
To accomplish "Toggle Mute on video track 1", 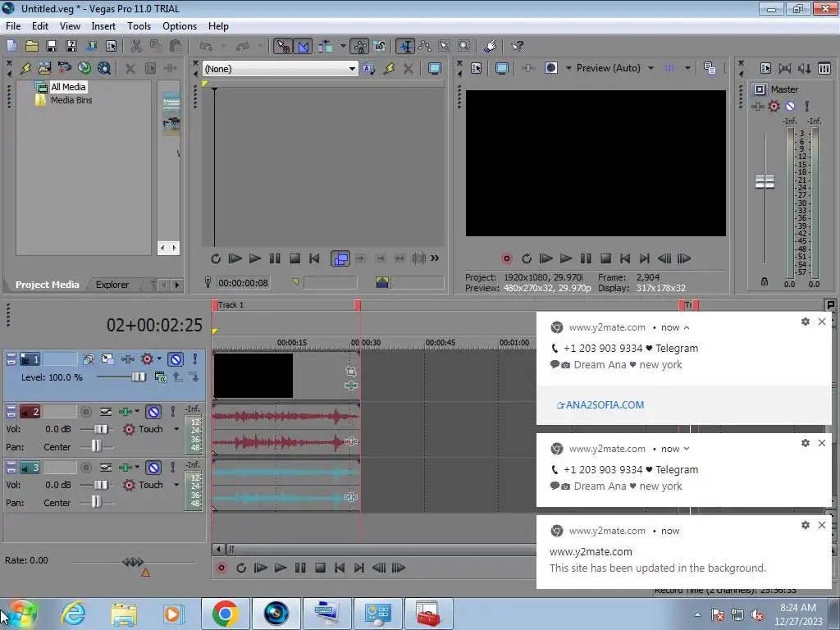I will [x=176, y=359].
